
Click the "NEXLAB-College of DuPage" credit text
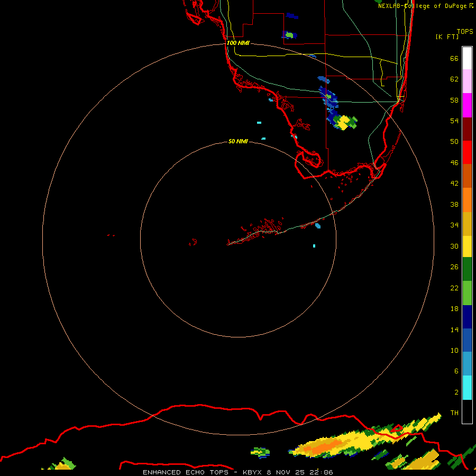point(422,6)
